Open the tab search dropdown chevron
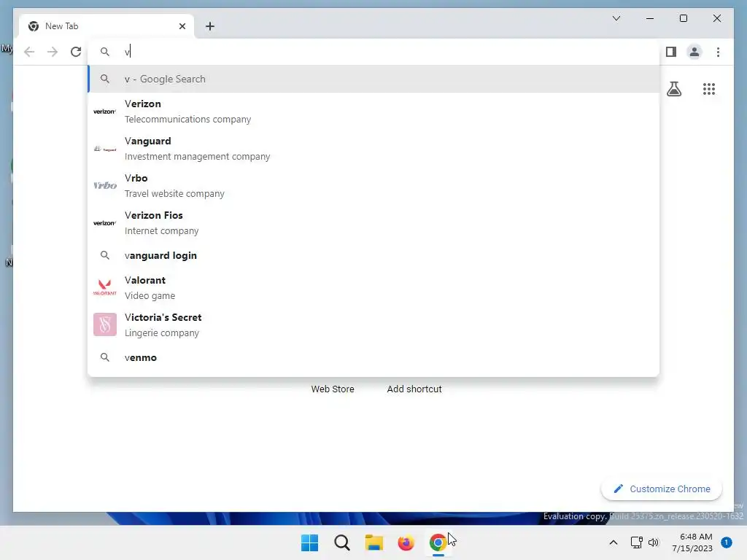Screen dimensions: 747x560 pyautogui.click(x=616, y=18)
